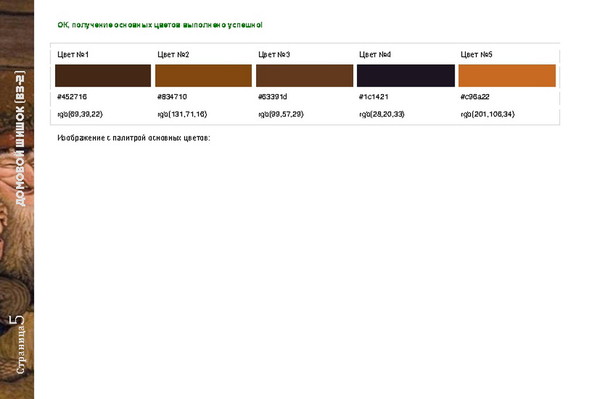The width and height of the screenshot is (600, 399).
Task: Select the hex value #834710
Action: pos(172,97)
